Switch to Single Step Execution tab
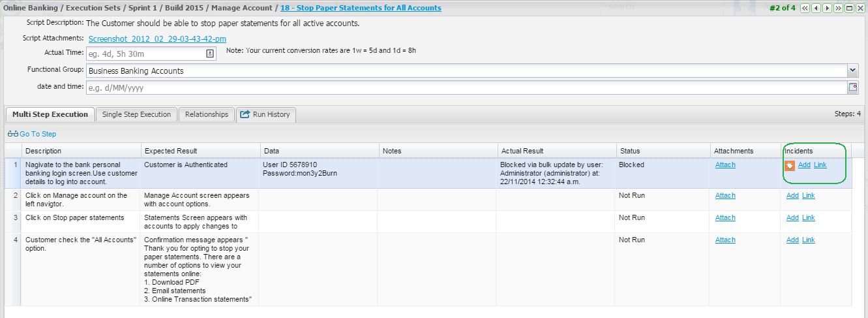Viewport: 868px width, 318px height. (136, 114)
